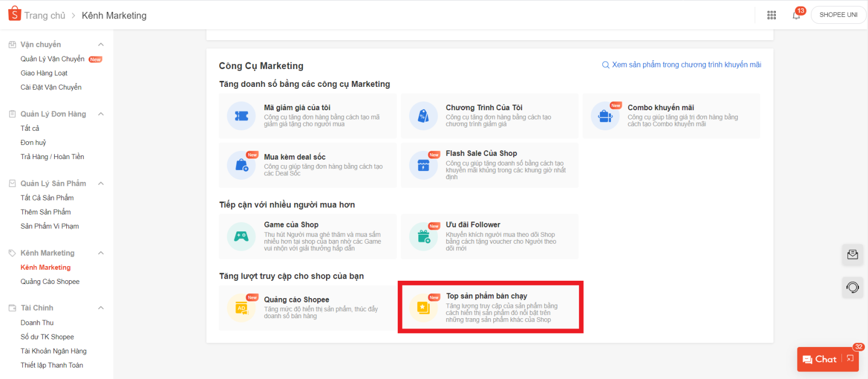Go to Thêm Sản Phẩm menu item
The width and height of the screenshot is (868, 379).
46,212
